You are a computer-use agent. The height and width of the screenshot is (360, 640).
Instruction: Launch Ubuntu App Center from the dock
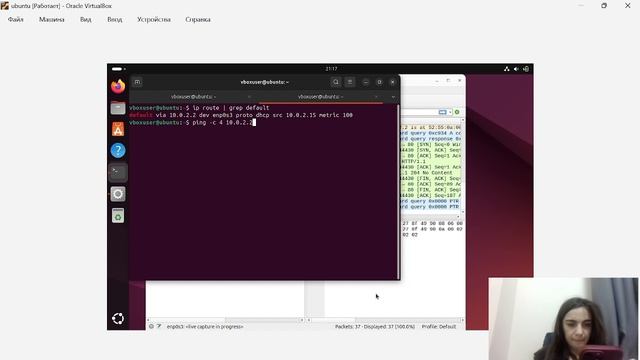point(118,129)
